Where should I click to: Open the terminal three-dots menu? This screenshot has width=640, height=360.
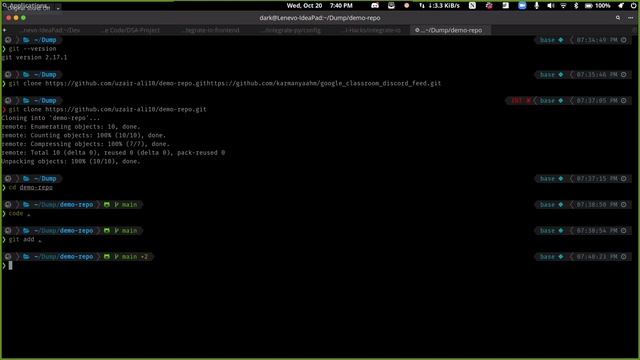point(631,18)
